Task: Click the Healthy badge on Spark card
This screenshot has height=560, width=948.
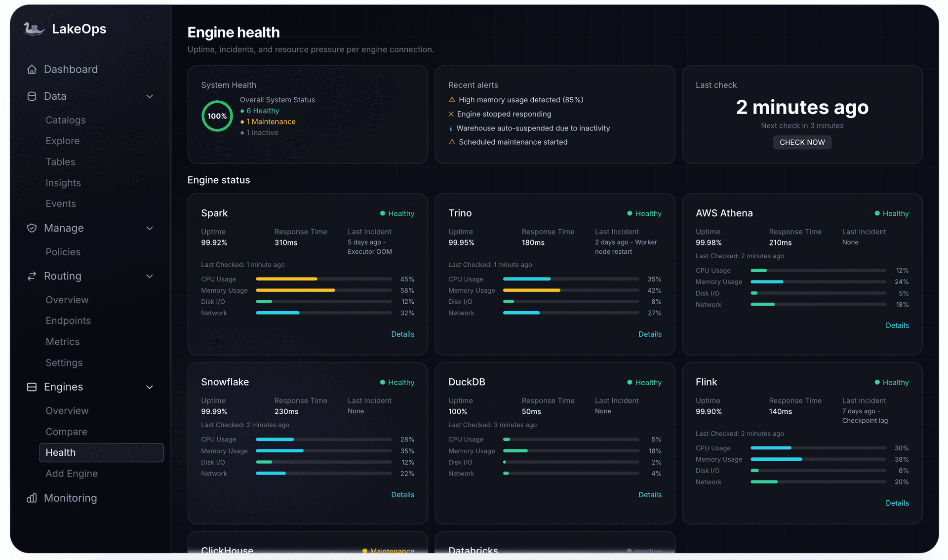Action: (397, 213)
